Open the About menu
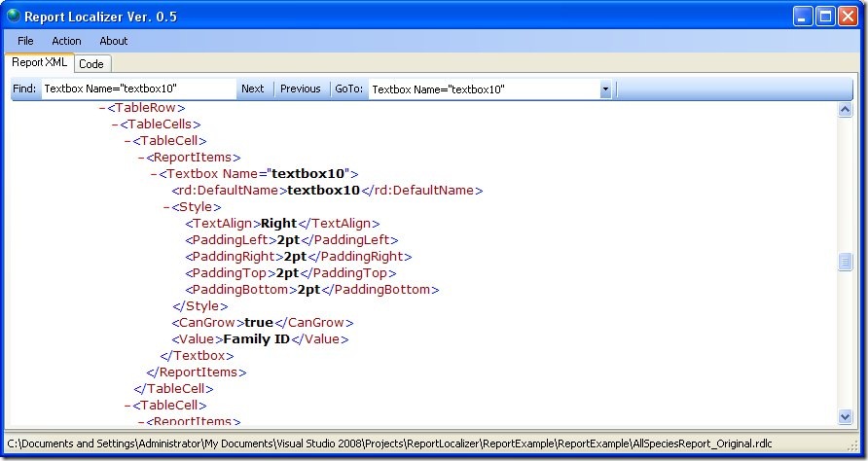Viewport: 868px width, 461px height. 114,41
